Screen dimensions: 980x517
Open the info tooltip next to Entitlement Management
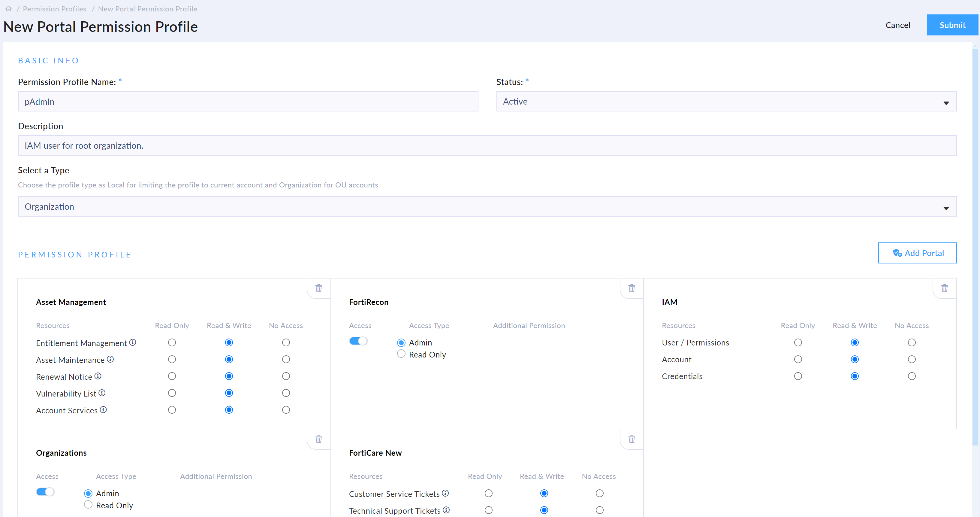click(x=132, y=342)
